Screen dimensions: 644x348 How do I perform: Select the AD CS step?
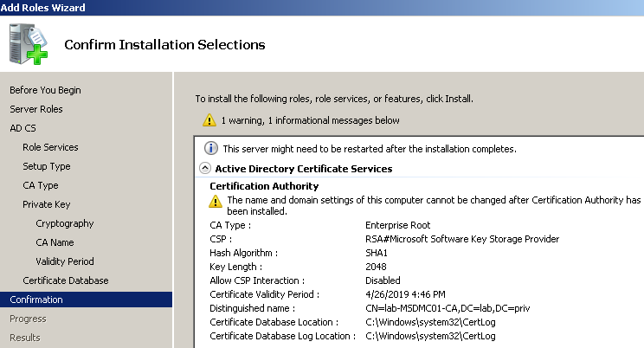pos(23,128)
